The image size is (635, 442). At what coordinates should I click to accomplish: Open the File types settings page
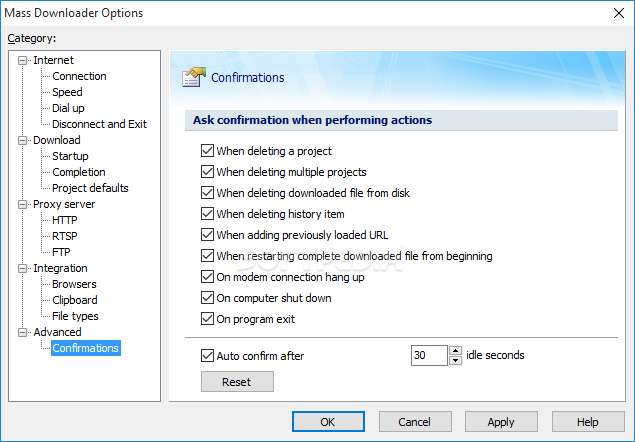click(x=75, y=316)
